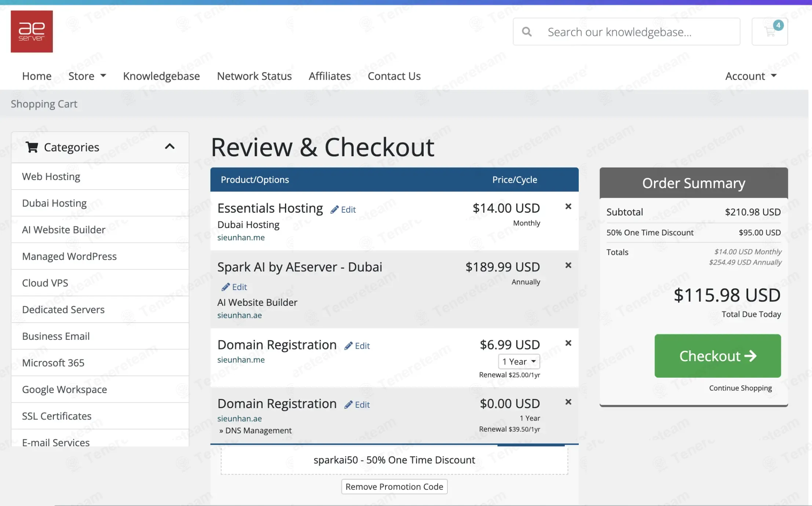Click the $6.99 USD domain price

(x=510, y=345)
